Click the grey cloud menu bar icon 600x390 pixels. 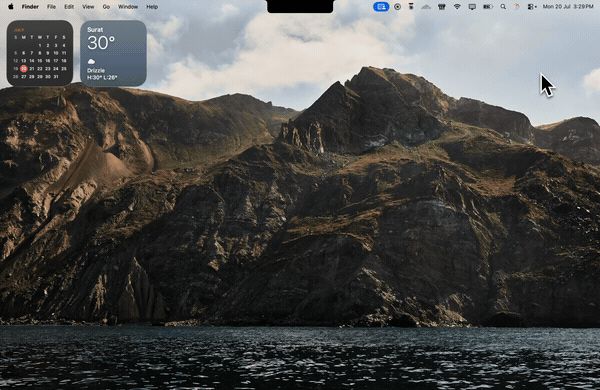pyautogui.click(x=426, y=7)
